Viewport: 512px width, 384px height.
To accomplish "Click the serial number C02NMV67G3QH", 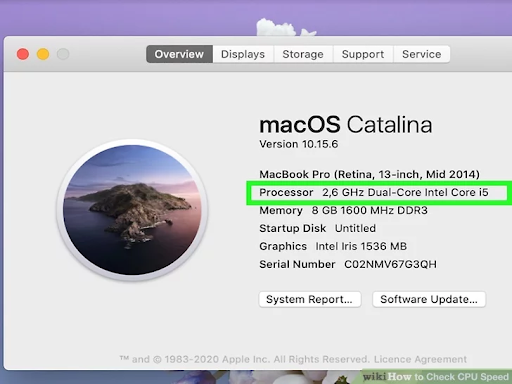I will [390, 265].
